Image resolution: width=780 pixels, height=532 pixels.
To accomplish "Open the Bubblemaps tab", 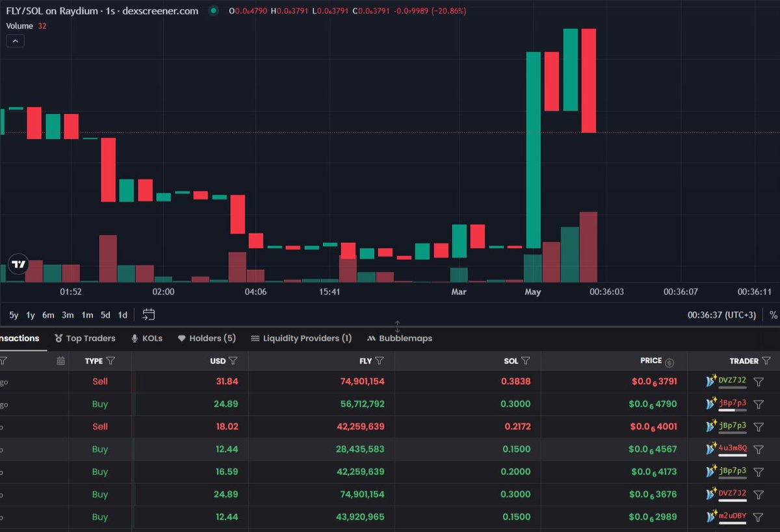I will 400,338.
